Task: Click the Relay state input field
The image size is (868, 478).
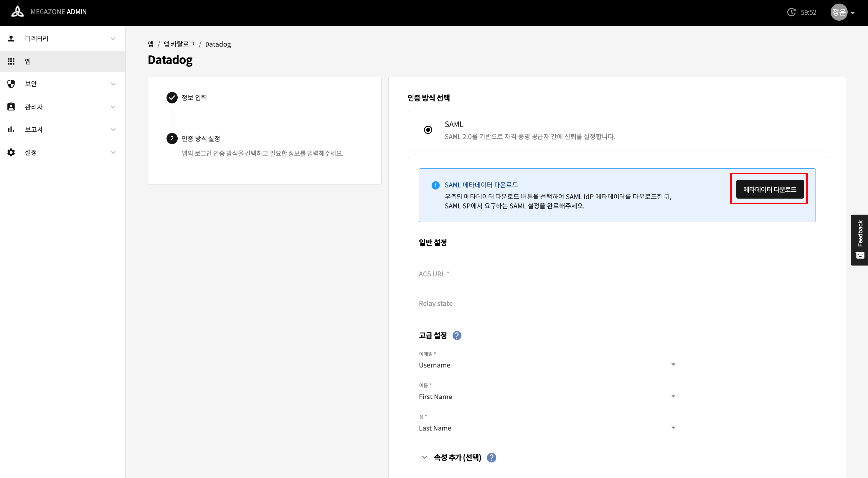Action: [548, 303]
